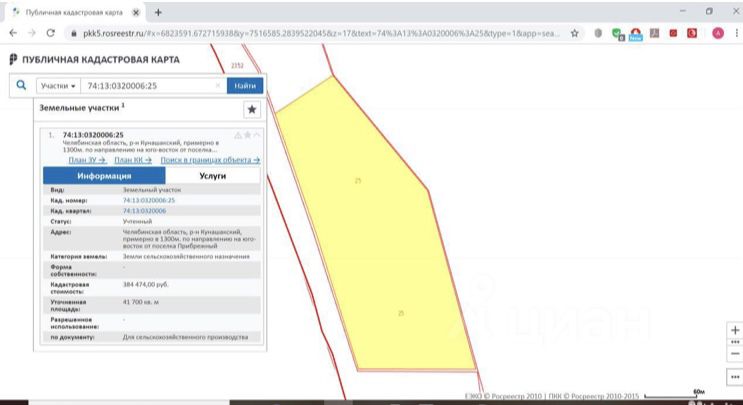
Task: Go back with browser back arrow
Action: click(13, 33)
